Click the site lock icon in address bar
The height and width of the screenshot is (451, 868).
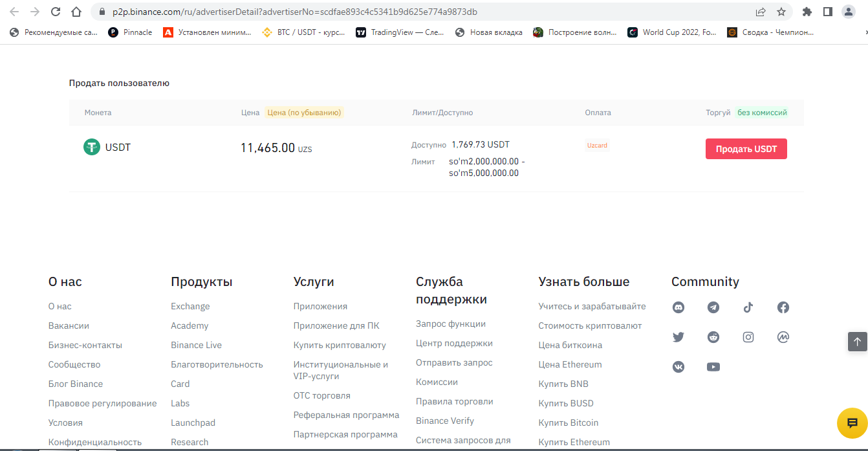(102, 12)
